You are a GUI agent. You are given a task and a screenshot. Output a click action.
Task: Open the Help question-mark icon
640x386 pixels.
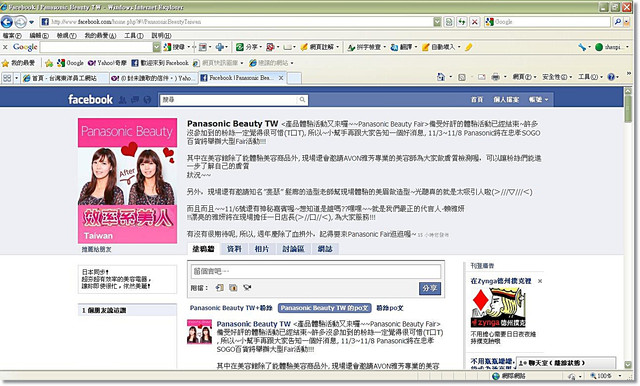tap(611, 77)
